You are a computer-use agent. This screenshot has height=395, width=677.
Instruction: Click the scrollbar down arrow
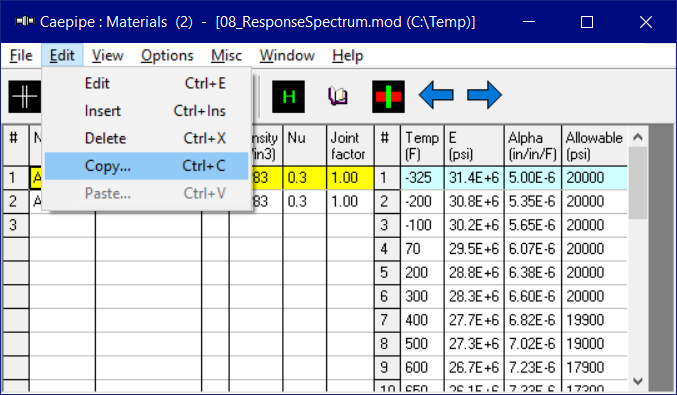pyautogui.click(x=638, y=381)
